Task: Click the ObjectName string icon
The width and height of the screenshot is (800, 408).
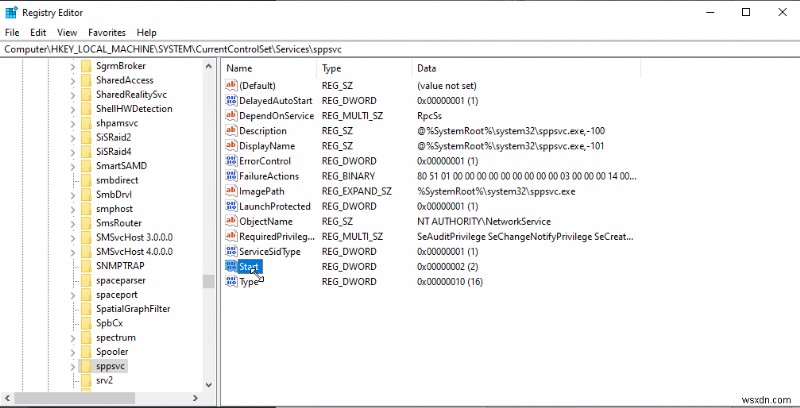Action: 231,221
